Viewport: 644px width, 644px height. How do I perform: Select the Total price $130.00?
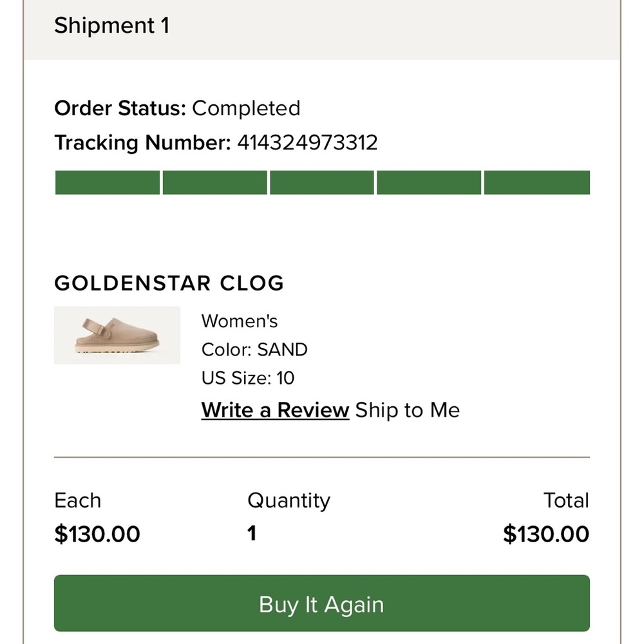tap(546, 534)
